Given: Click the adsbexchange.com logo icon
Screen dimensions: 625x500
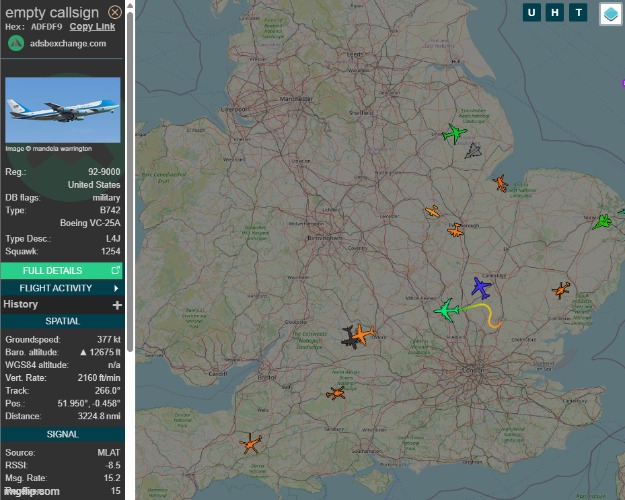Looking at the screenshot, I should tap(15, 43).
